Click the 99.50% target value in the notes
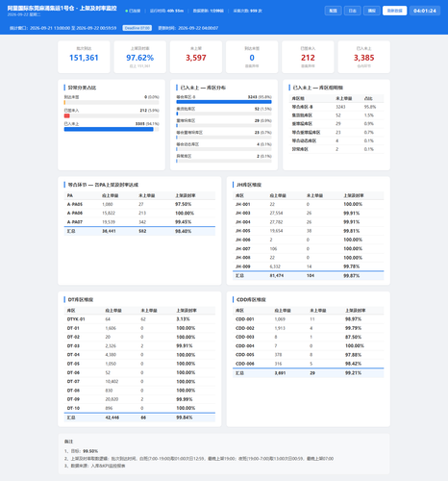The image size is (448, 481). point(90,451)
